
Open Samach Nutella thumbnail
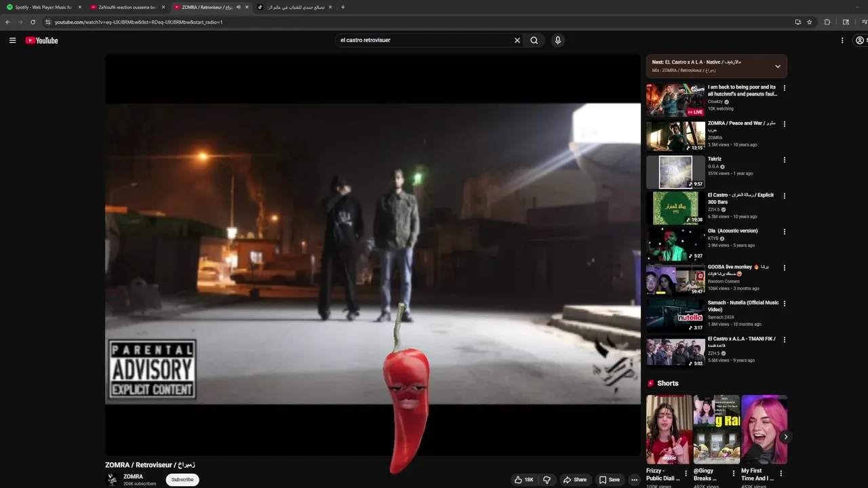click(x=675, y=316)
